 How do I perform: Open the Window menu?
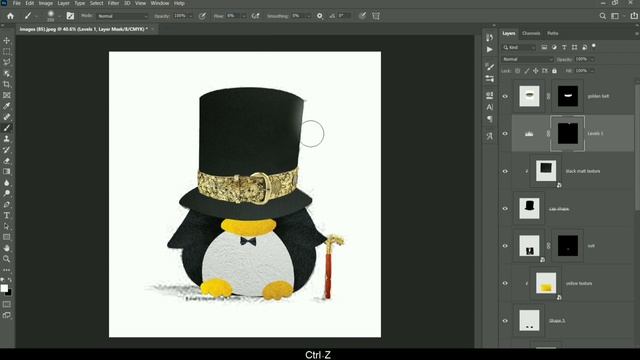(160, 3)
